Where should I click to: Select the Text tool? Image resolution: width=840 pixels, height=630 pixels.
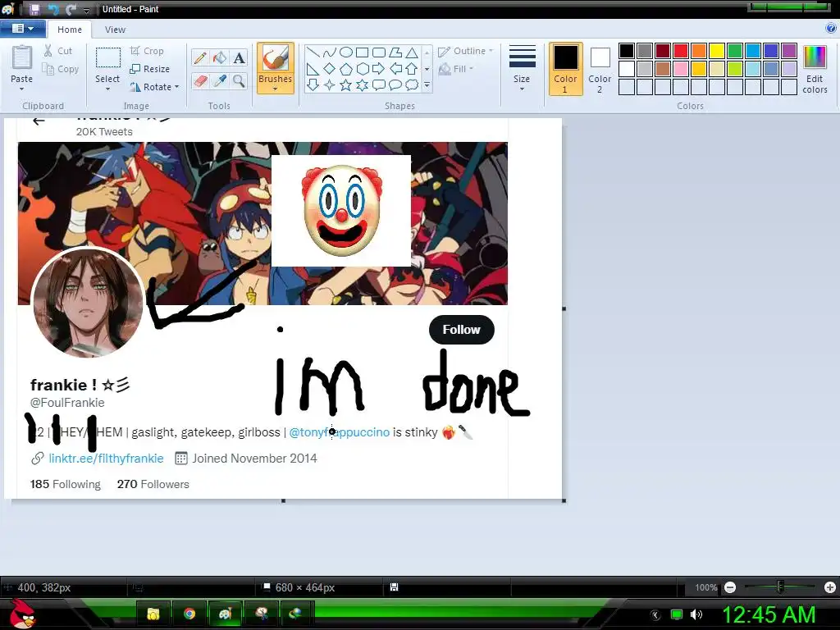click(x=239, y=58)
